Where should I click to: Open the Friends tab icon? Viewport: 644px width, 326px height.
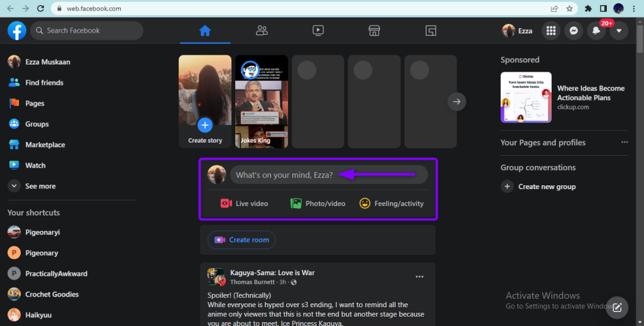pos(262,31)
